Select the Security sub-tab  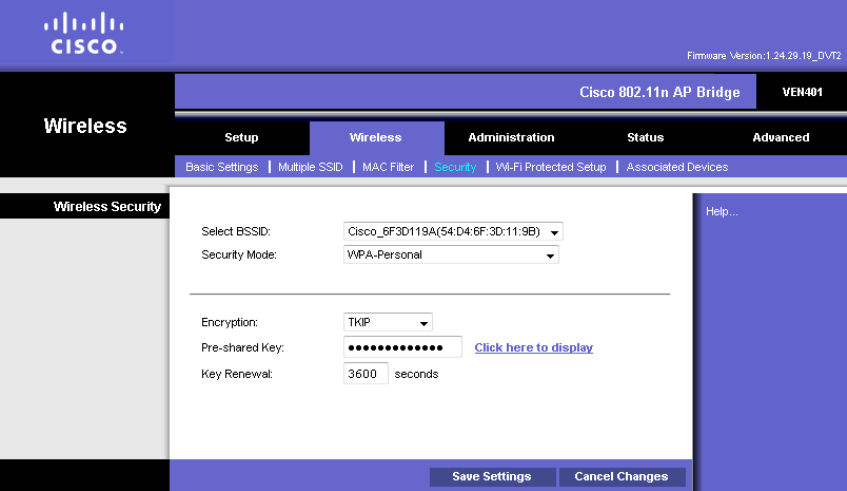[455, 167]
